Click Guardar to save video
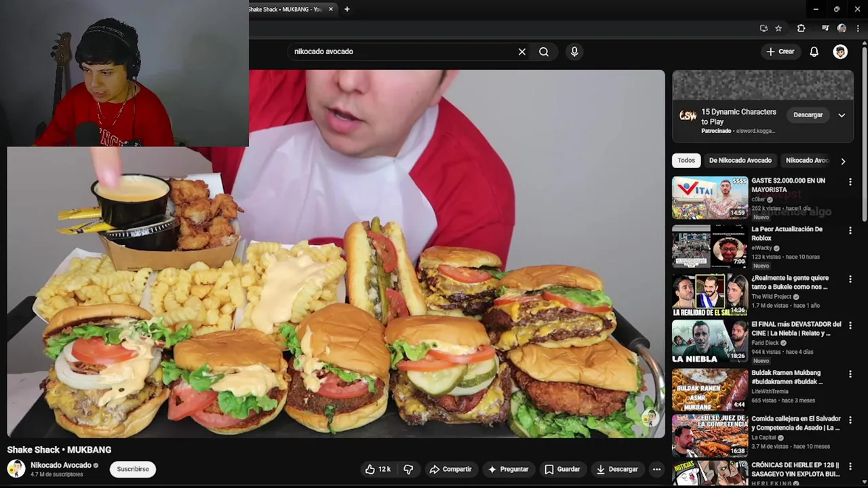The width and height of the screenshot is (868, 488). (562, 469)
